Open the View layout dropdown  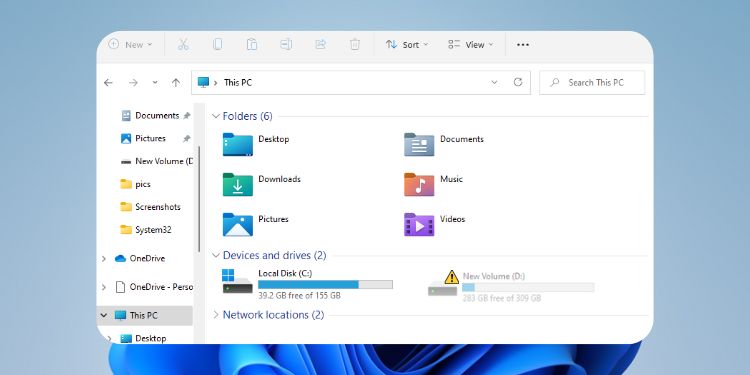pos(471,44)
